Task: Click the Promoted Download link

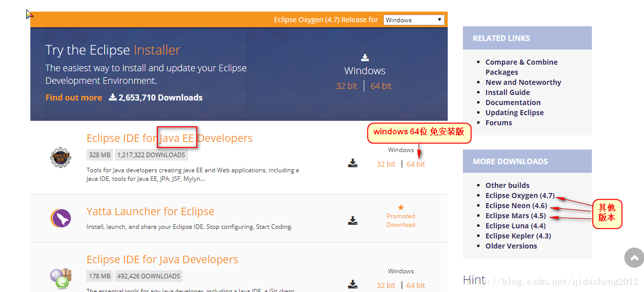Action: [401, 220]
